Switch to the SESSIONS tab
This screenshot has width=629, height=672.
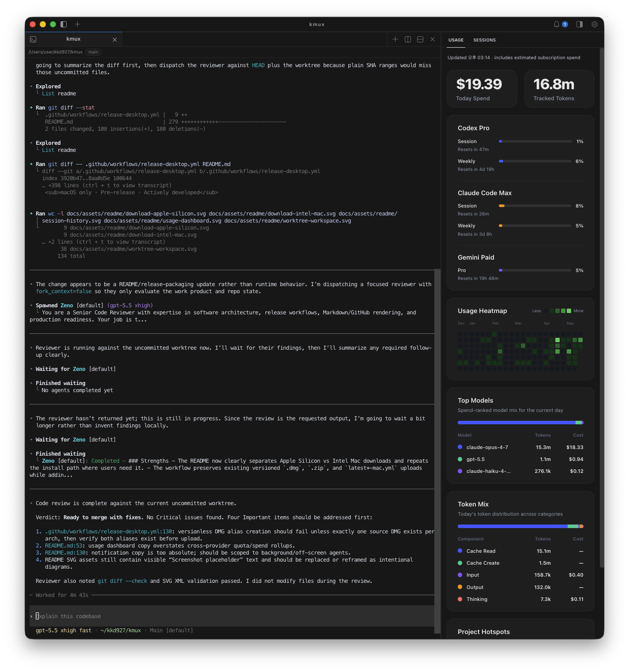(485, 40)
